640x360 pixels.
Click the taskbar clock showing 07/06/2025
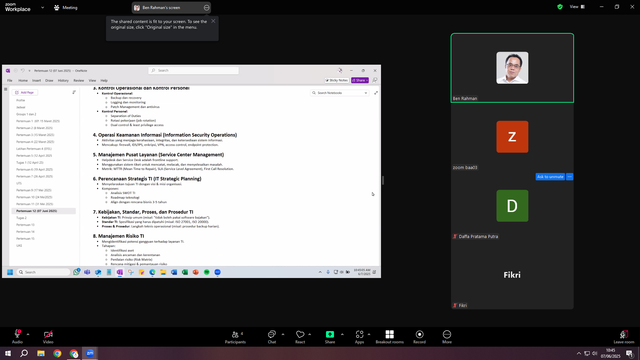pos(610,353)
